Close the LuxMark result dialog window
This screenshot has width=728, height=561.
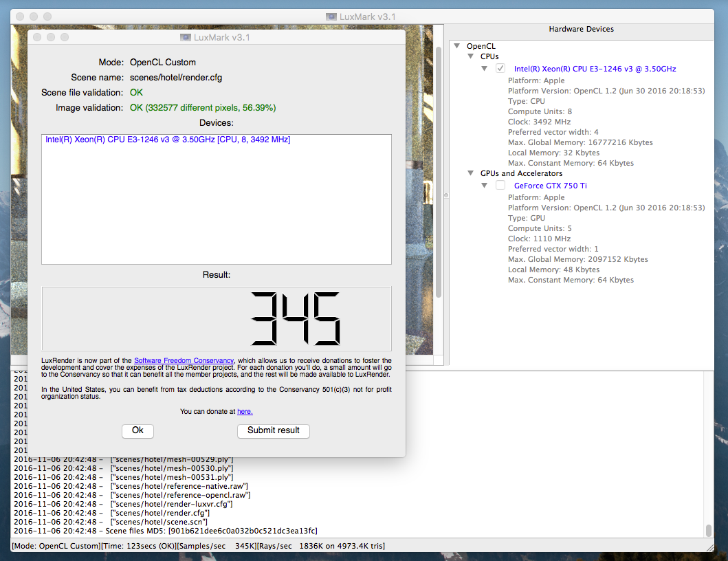tap(37, 37)
